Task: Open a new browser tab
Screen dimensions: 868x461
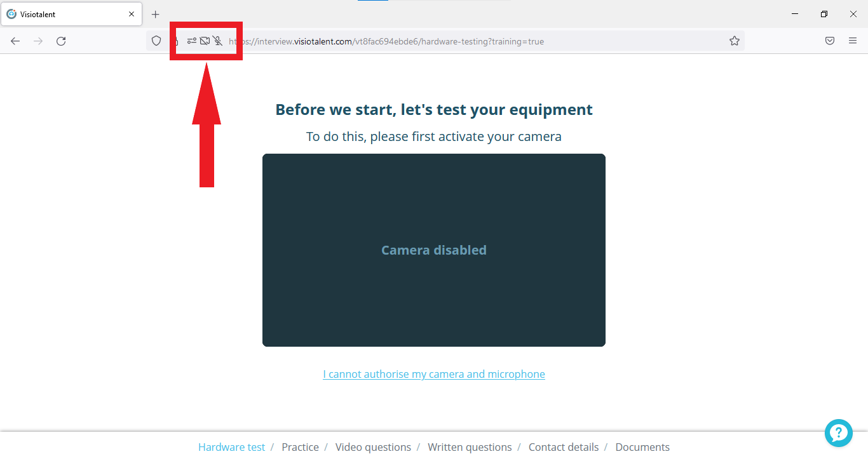Action: (156, 14)
